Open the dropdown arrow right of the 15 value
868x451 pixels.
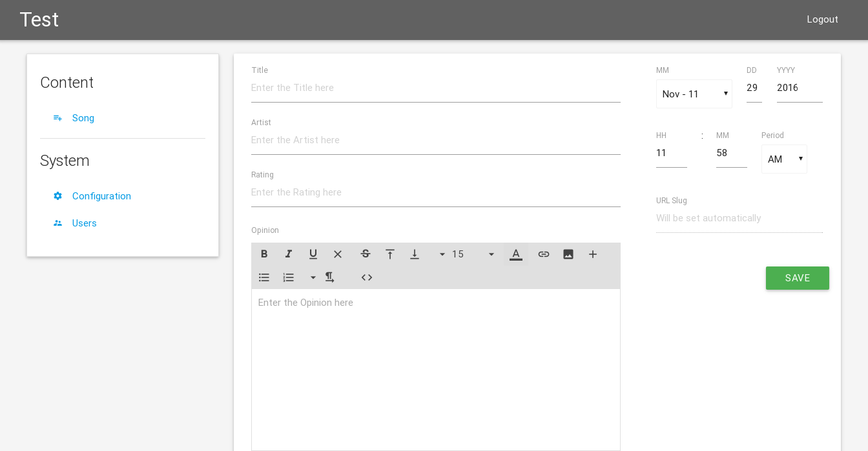pos(491,254)
